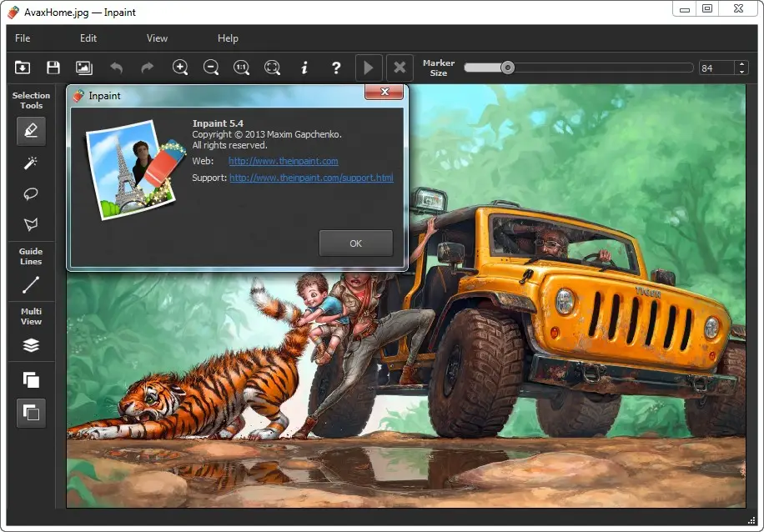The width and height of the screenshot is (764, 532).
Task: Decrease marker size with the down arrow
Action: (741, 72)
